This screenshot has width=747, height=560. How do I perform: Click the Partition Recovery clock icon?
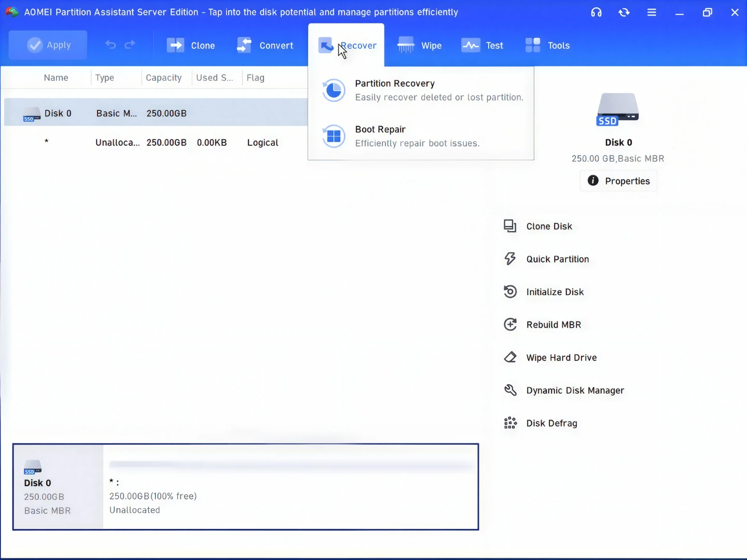point(334,91)
